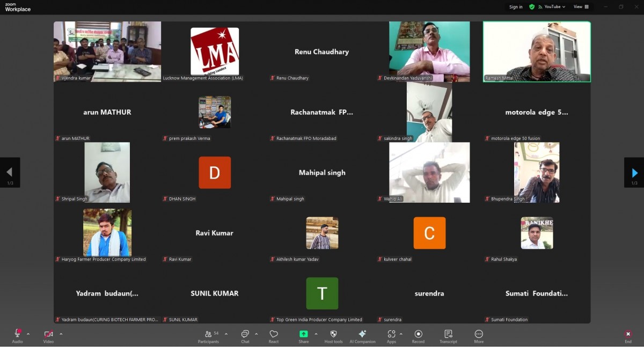Click the Sign in link
This screenshot has width=644, height=347.
[516, 7]
